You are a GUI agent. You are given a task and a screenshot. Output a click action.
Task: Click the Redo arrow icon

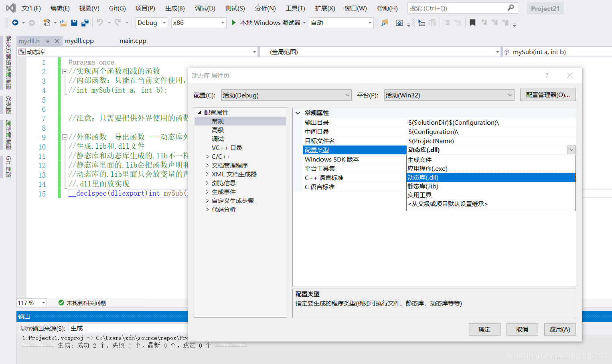tap(118, 22)
